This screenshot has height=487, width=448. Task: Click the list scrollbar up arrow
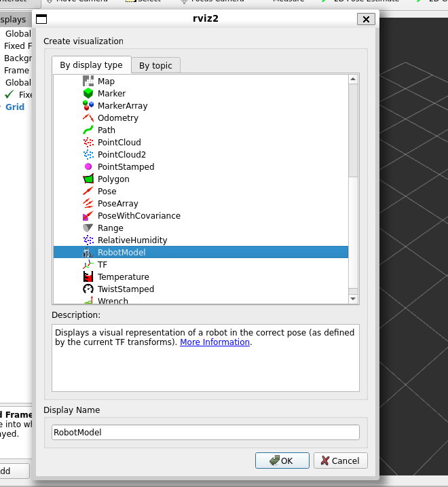pos(353,79)
